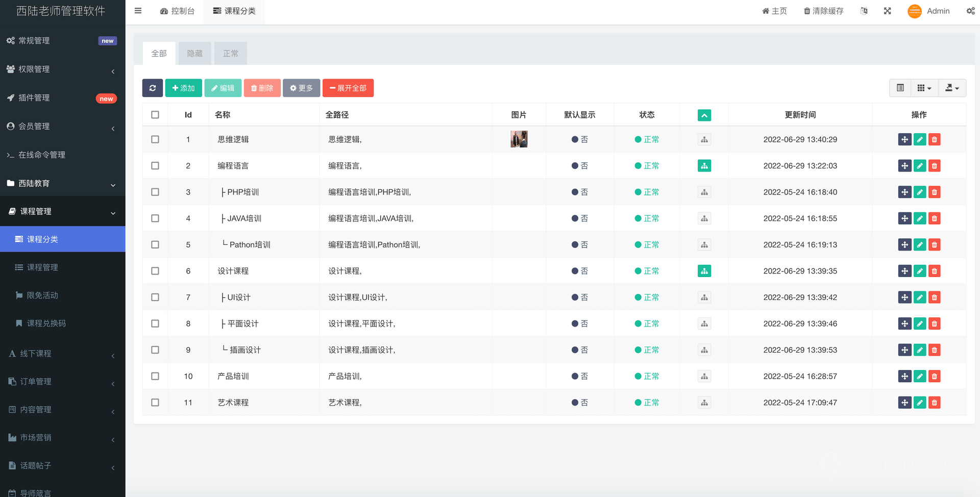Tick the checkbox for PHP培训 row
This screenshot has height=497, width=980.
(155, 192)
